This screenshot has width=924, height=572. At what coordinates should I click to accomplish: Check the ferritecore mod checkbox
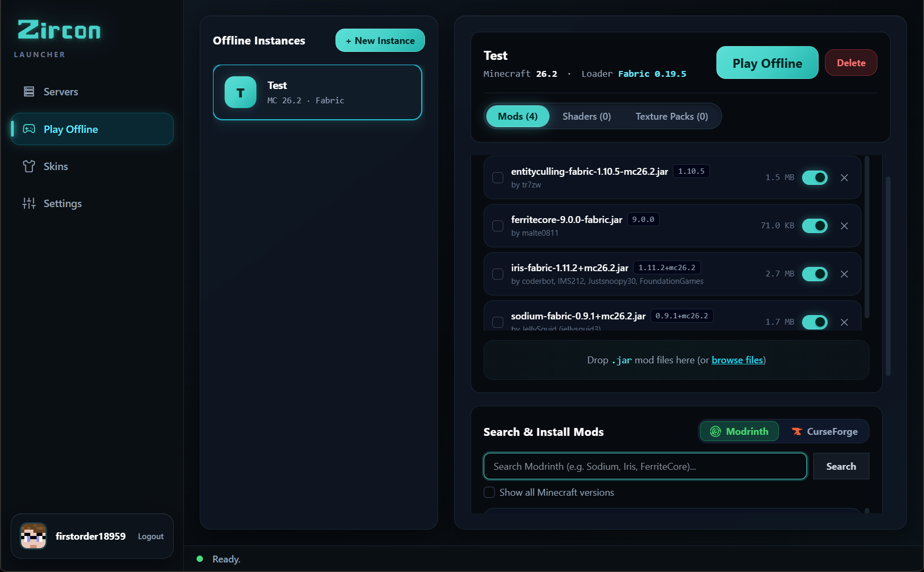click(x=497, y=226)
